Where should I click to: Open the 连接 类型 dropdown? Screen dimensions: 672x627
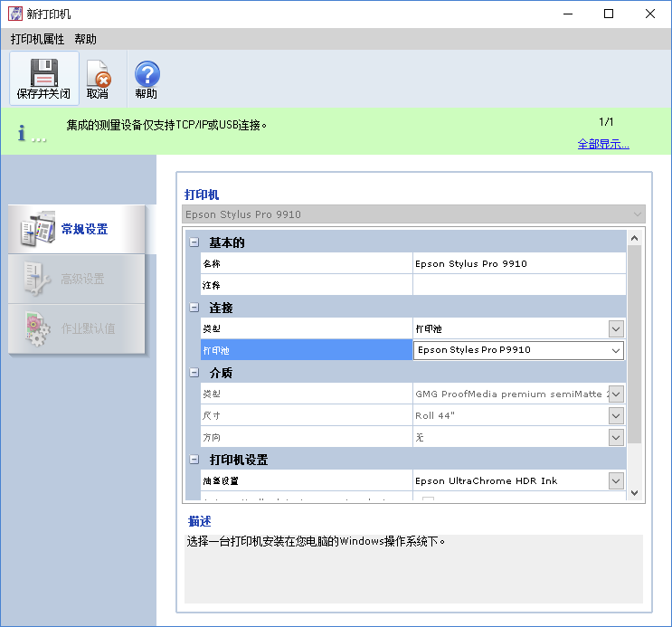(x=616, y=328)
